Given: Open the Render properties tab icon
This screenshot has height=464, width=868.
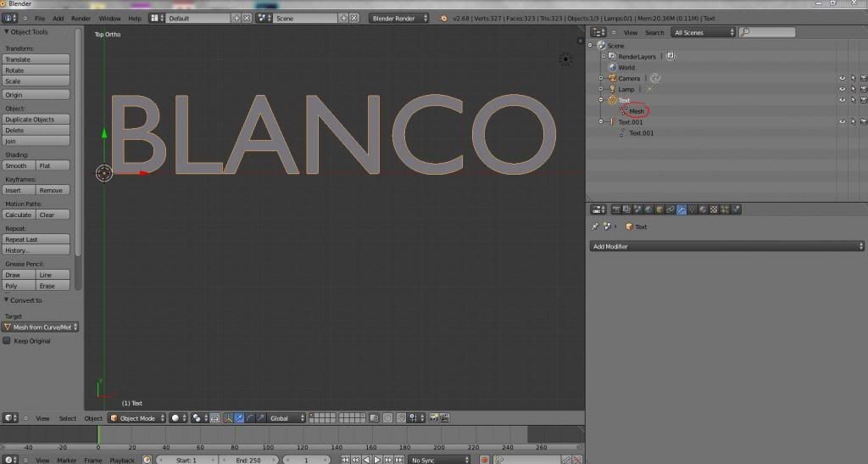Looking at the screenshot, I should [x=616, y=210].
